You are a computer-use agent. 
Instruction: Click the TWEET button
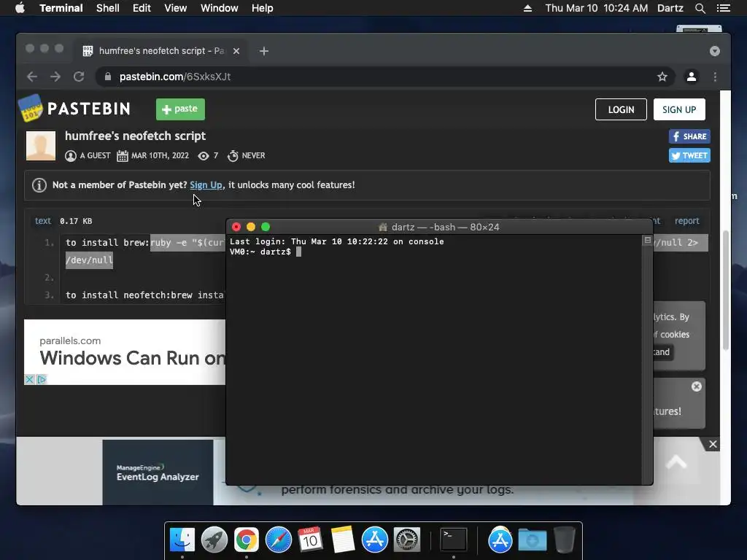[689, 156]
